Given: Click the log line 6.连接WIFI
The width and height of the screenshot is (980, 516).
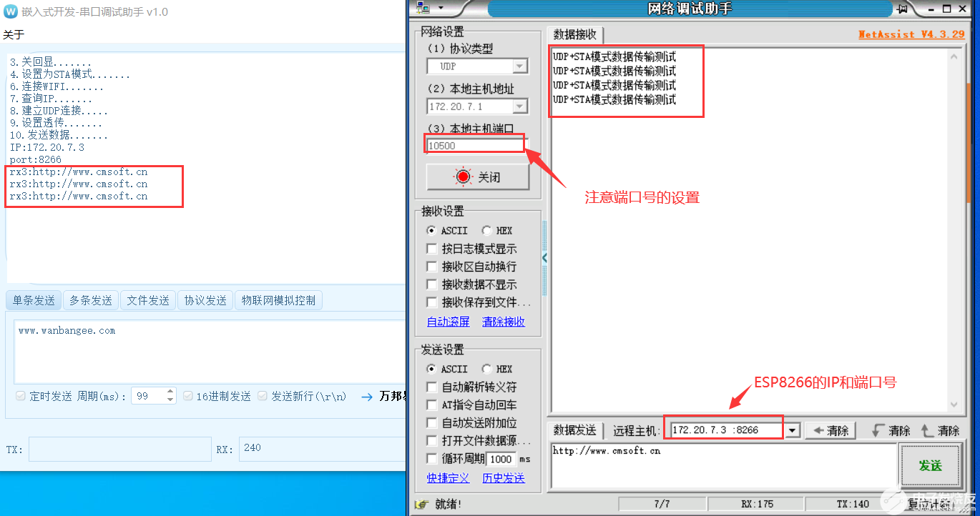Looking at the screenshot, I should pyautogui.click(x=57, y=86).
